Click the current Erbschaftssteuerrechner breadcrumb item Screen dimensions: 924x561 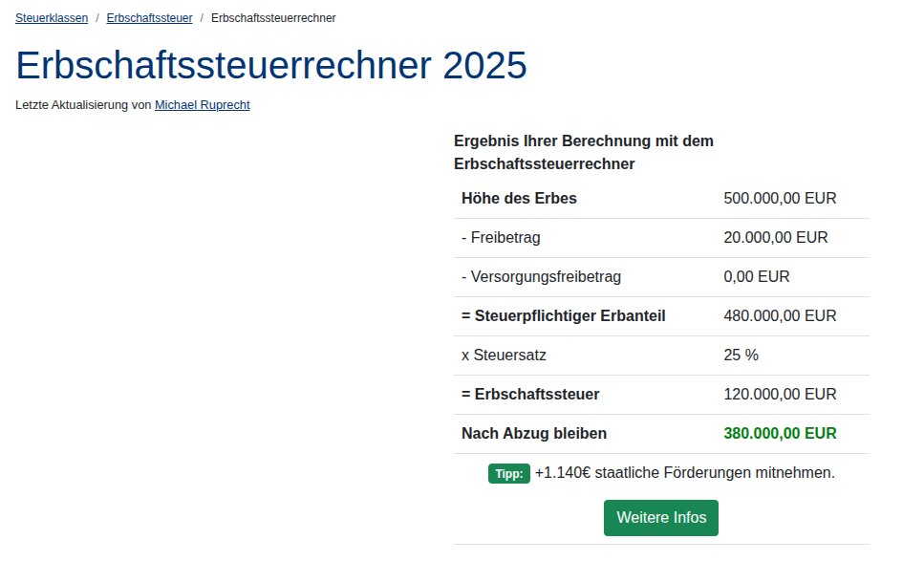[273, 18]
